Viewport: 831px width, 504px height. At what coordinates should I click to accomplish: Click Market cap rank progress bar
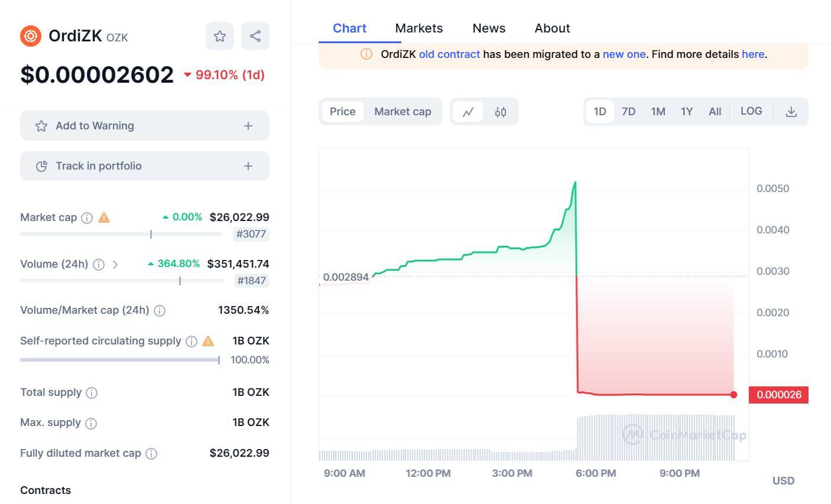coord(121,234)
